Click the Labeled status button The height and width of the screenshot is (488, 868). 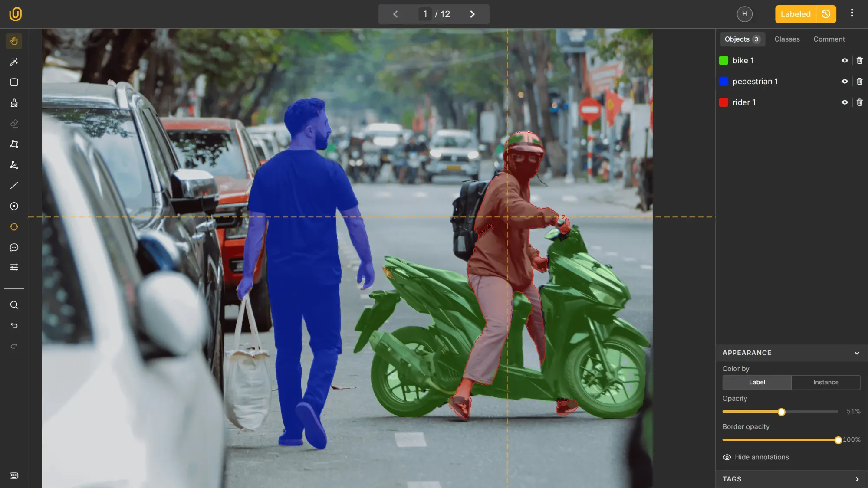(795, 14)
